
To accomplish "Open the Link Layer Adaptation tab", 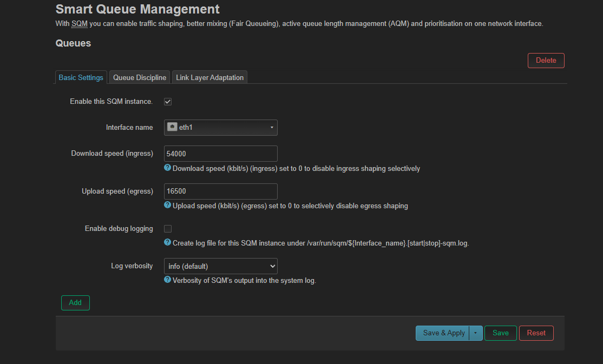I will pos(210,77).
